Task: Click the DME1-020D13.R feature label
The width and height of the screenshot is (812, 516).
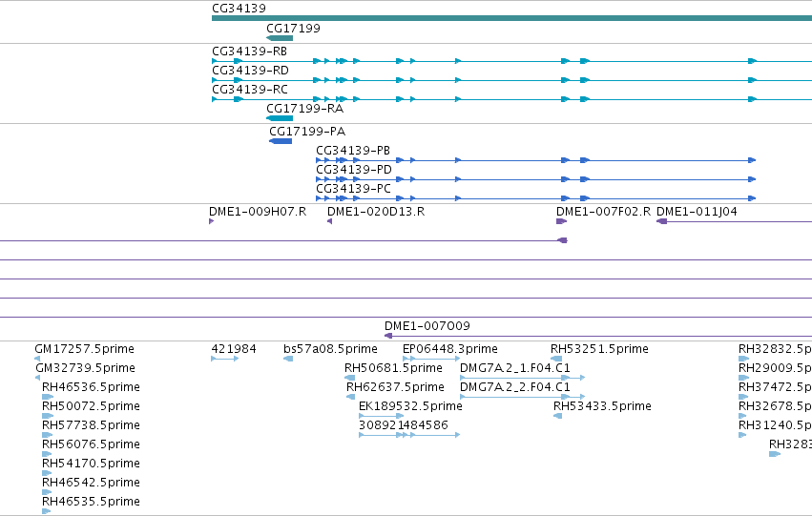Action: pos(376,212)
